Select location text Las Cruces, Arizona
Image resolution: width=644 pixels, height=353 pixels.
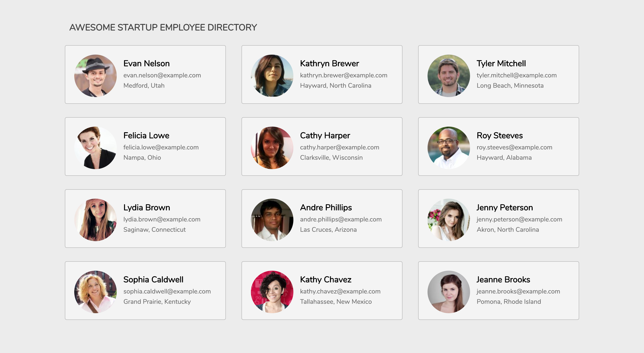pyautogui.click(x=328, y=230)
